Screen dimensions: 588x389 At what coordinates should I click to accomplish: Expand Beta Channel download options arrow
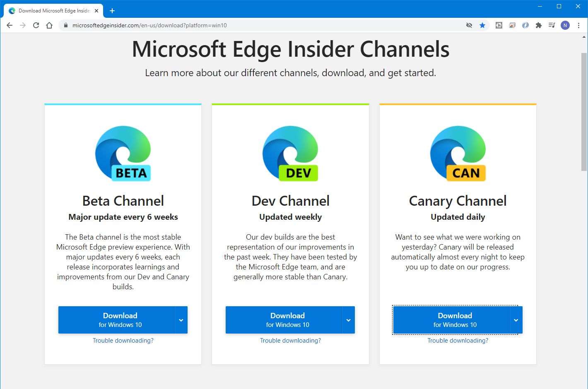pyautogui.click(x=181, y=320)
